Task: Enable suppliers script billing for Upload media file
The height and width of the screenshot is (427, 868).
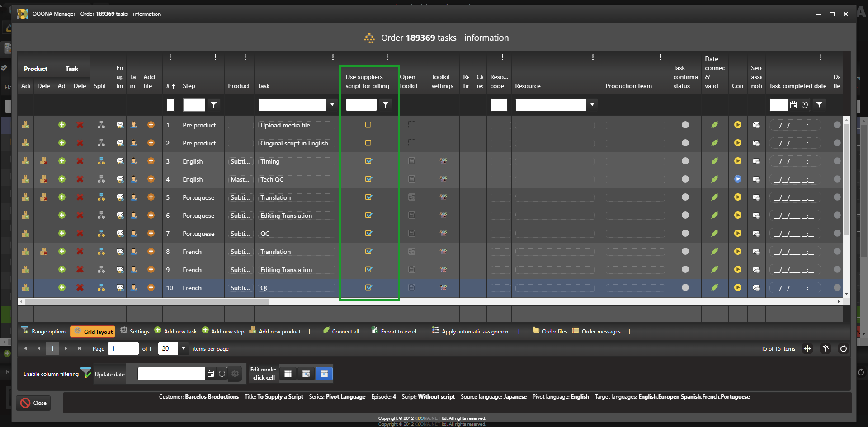Action: coord(368,125)
